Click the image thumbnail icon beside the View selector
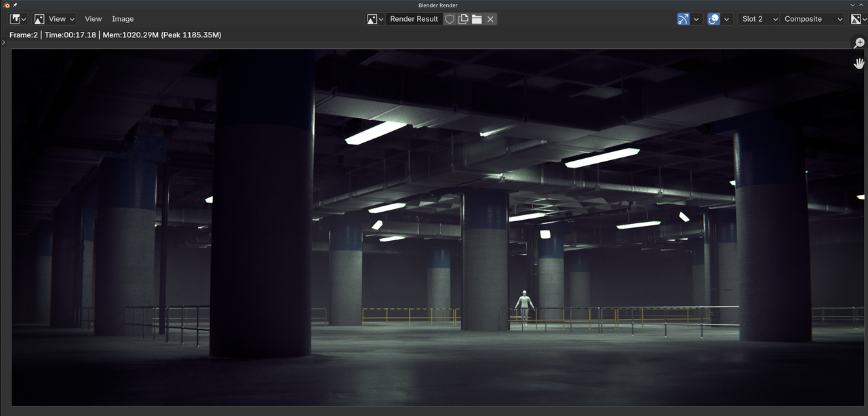The image size is (868, 416). [x=39, y=18]
